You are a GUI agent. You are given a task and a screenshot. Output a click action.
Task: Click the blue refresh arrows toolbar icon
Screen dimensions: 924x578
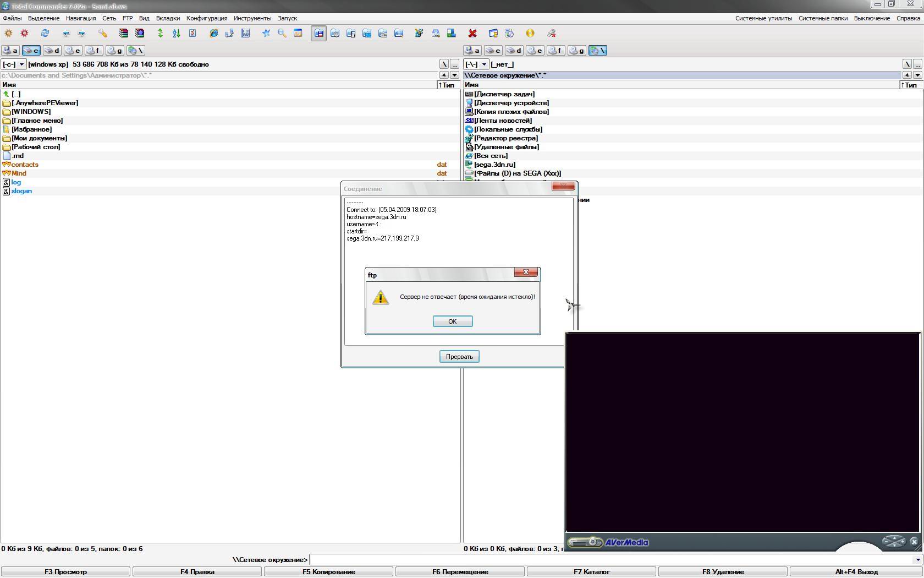45,33
